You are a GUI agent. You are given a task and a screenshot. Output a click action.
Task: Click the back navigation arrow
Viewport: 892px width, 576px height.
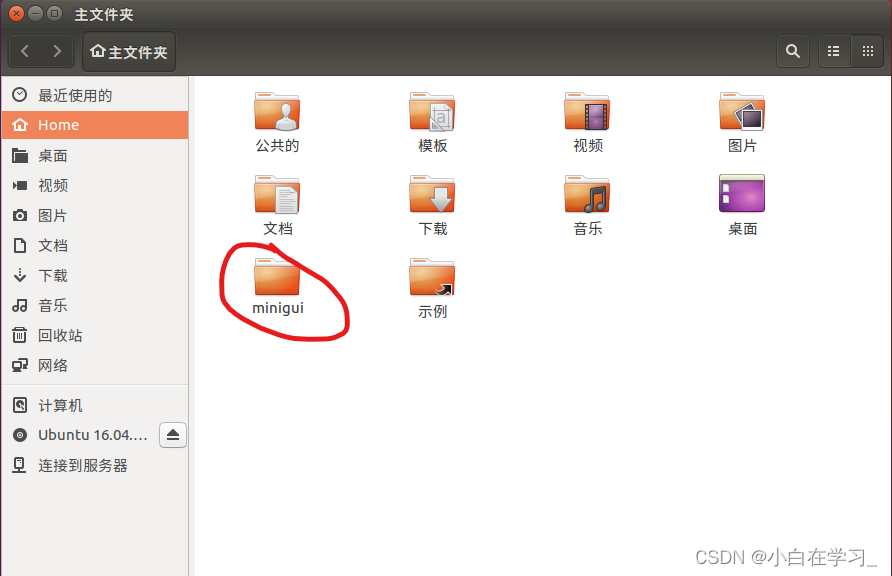(24, 50)
